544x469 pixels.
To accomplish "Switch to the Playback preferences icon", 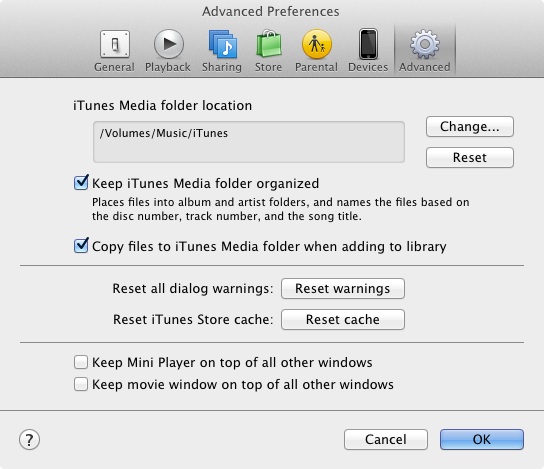I will coord(169,44).
